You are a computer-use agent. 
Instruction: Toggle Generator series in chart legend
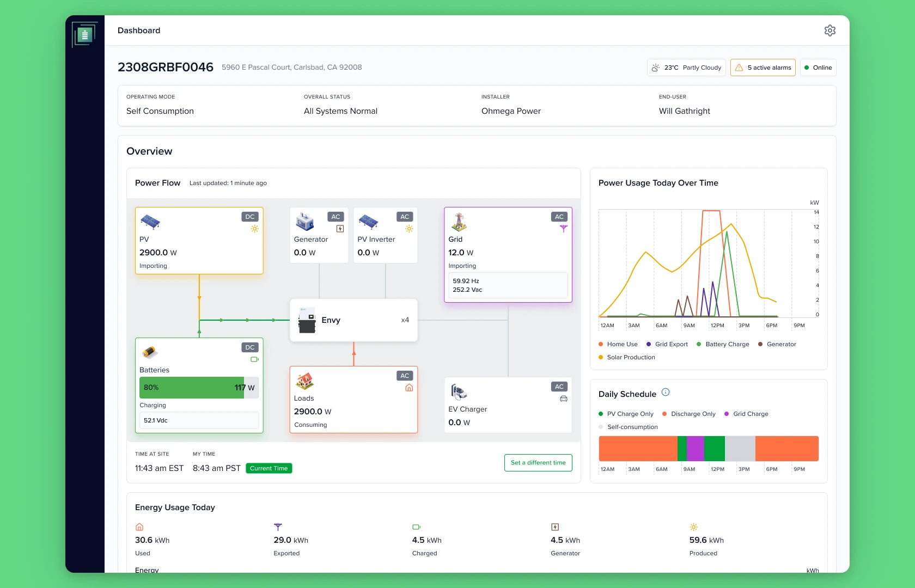(x=777, y=344)
